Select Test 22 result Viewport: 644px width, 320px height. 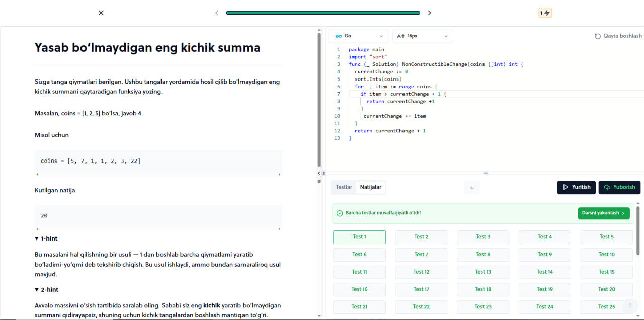click(421, 307)
